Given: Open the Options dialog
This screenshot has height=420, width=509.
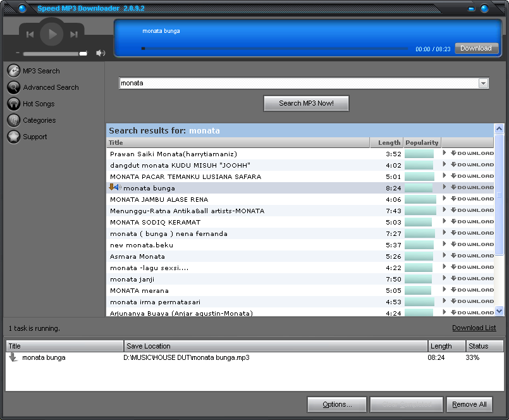Looking at the screenshot, I should [336, 404].
